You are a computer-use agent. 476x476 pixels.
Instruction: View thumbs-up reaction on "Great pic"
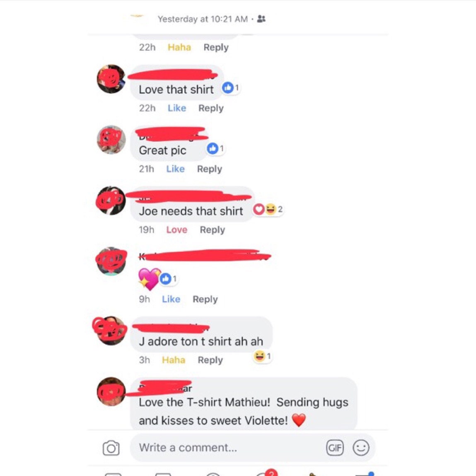pos(215,149)
